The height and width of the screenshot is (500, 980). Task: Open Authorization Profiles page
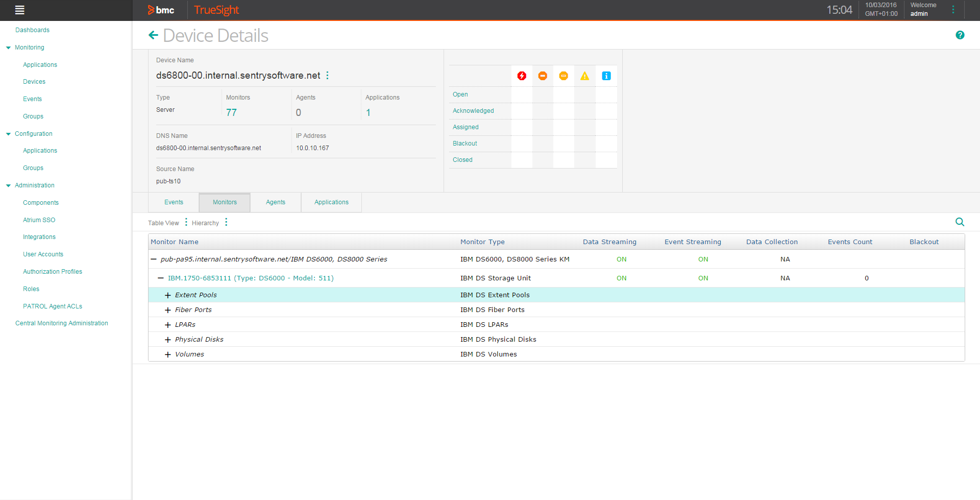coord(53,272)
